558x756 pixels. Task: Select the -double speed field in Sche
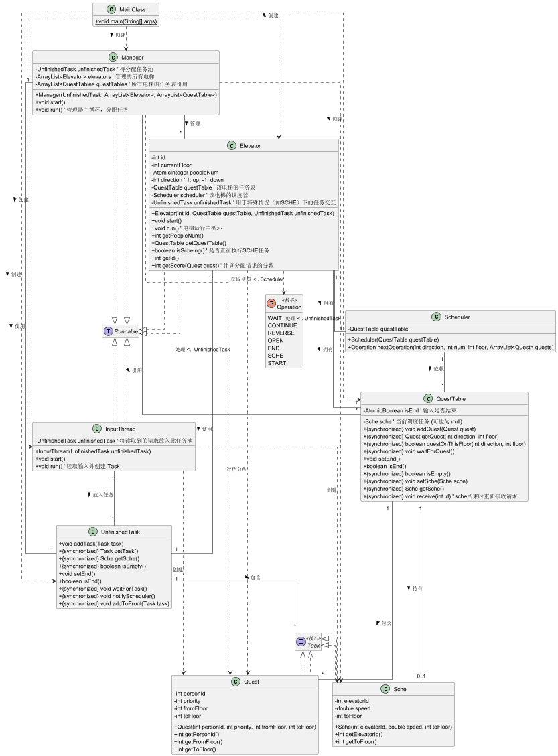pos(353,708)
